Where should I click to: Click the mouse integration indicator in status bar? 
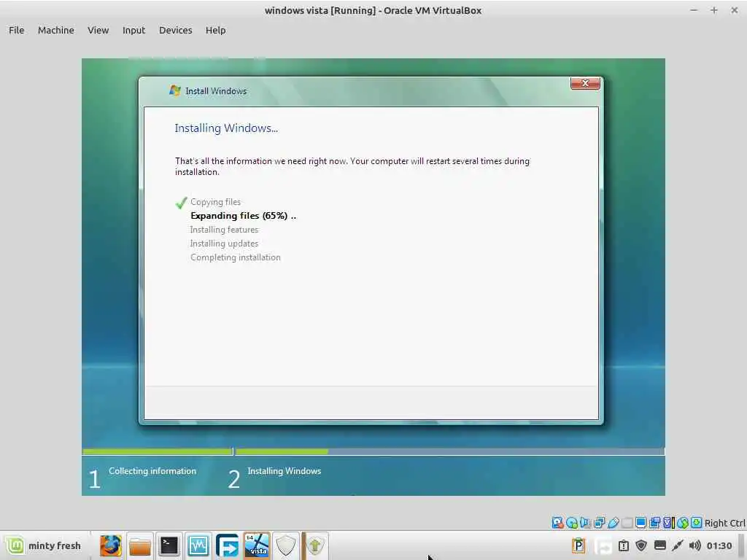pyautogui.click(x=682, y=523)
